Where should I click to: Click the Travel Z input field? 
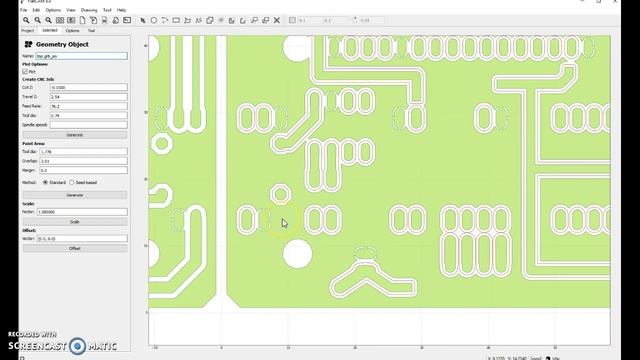click(x=89, y=97)
